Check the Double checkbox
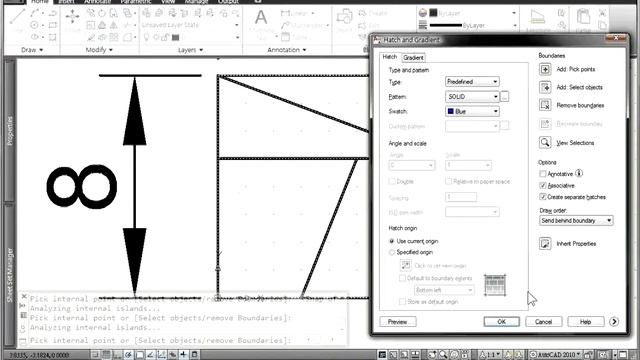Image resolution: width=640 pixels, height=360 pixels. (392, 181)
